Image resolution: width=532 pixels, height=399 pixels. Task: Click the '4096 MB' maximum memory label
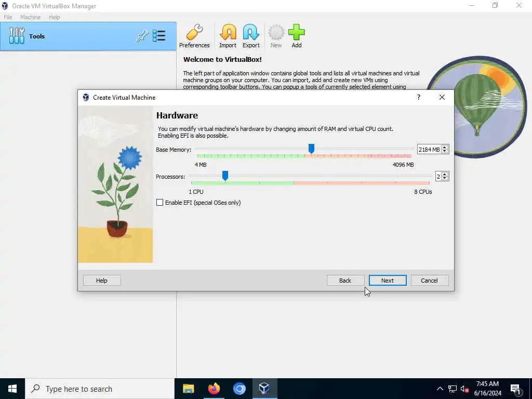click(403, 165)
